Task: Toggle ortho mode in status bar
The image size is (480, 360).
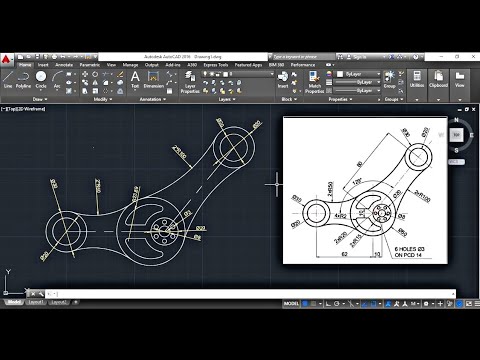Action: 328,304
